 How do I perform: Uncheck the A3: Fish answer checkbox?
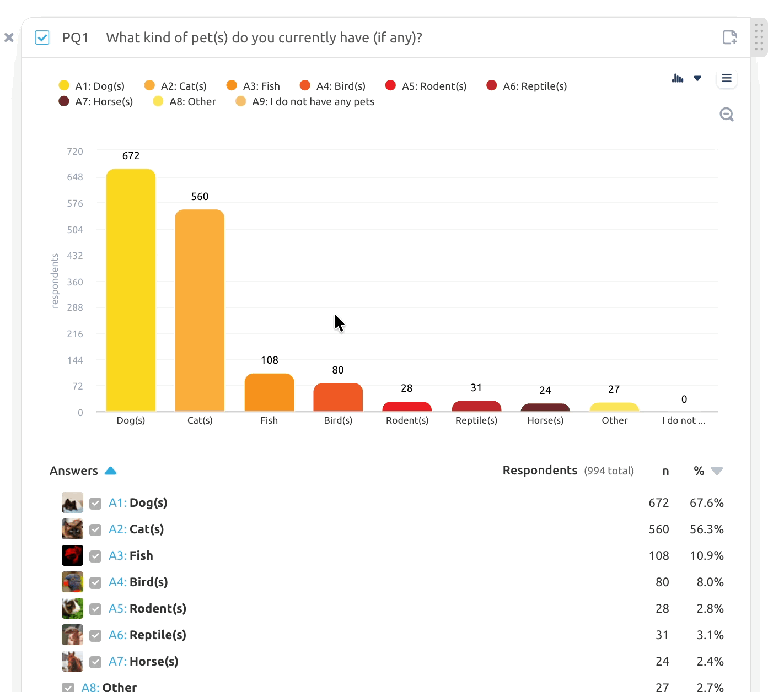[95, 556]
